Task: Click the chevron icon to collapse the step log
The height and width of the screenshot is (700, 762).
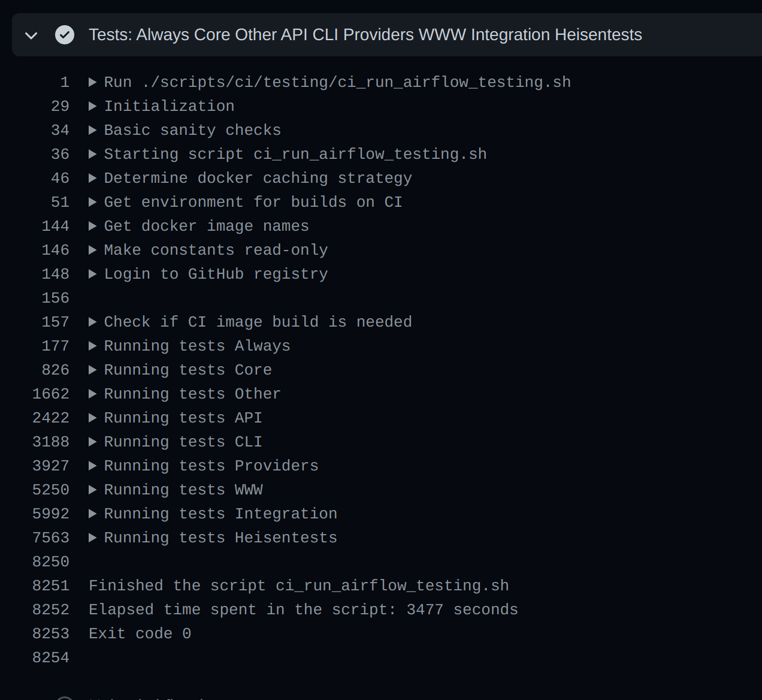Action: (x=31, y=35)
